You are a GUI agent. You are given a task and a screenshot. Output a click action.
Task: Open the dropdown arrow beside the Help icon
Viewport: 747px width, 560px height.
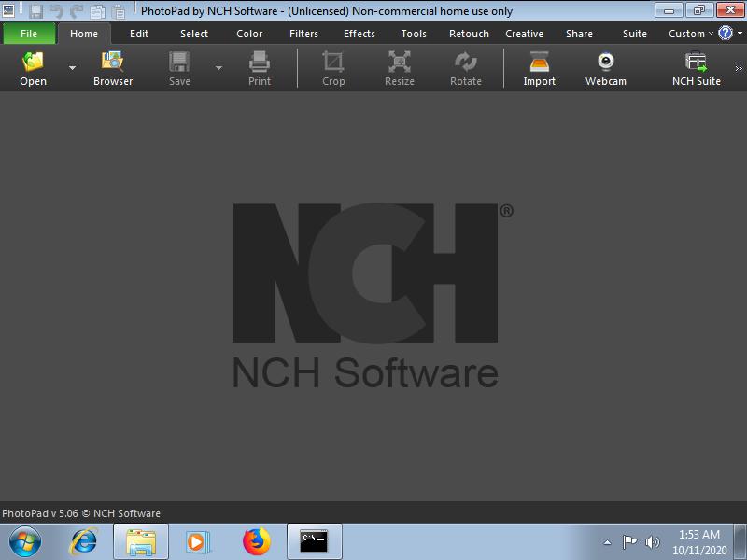[740, 34]
